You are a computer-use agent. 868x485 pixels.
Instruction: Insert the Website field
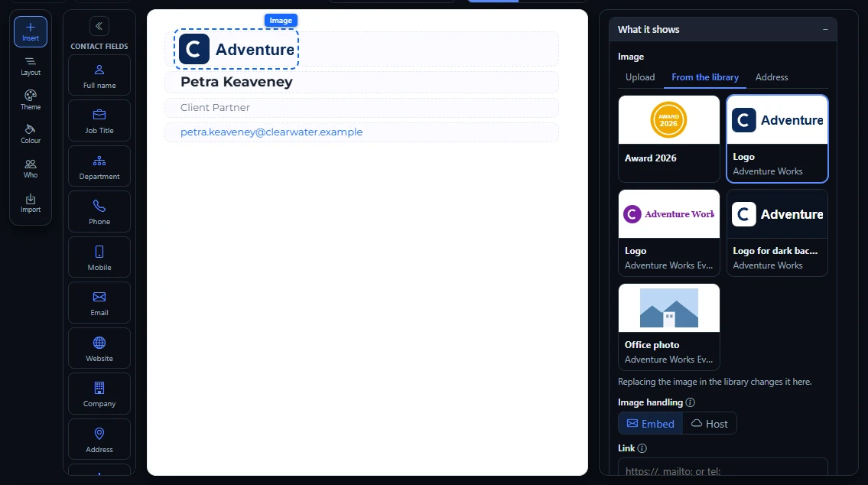[99, 348]
